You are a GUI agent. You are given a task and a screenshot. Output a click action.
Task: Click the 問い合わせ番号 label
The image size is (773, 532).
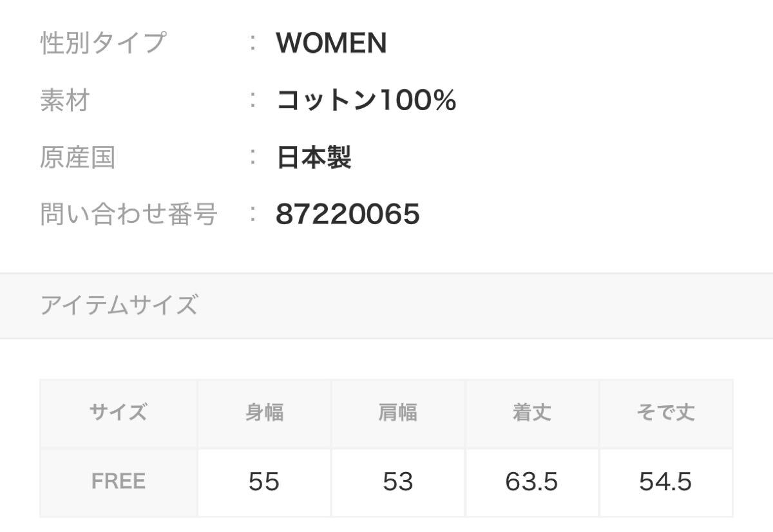tap(128, 214)
